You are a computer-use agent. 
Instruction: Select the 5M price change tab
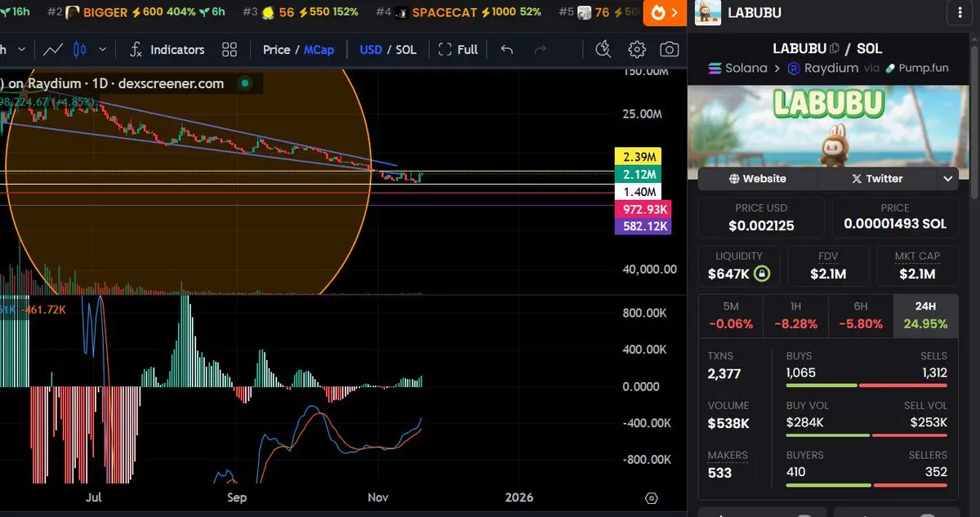(730, 315)
